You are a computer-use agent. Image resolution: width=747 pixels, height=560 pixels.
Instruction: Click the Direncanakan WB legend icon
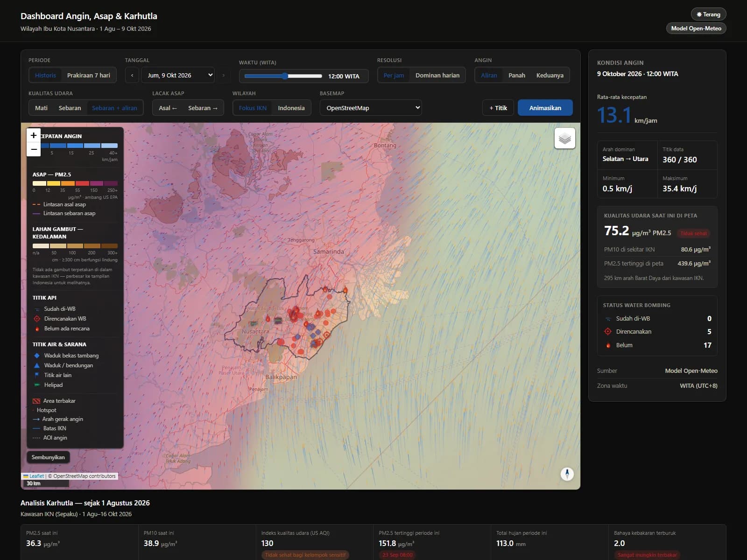pyautogui.click(x=37, y=319)
